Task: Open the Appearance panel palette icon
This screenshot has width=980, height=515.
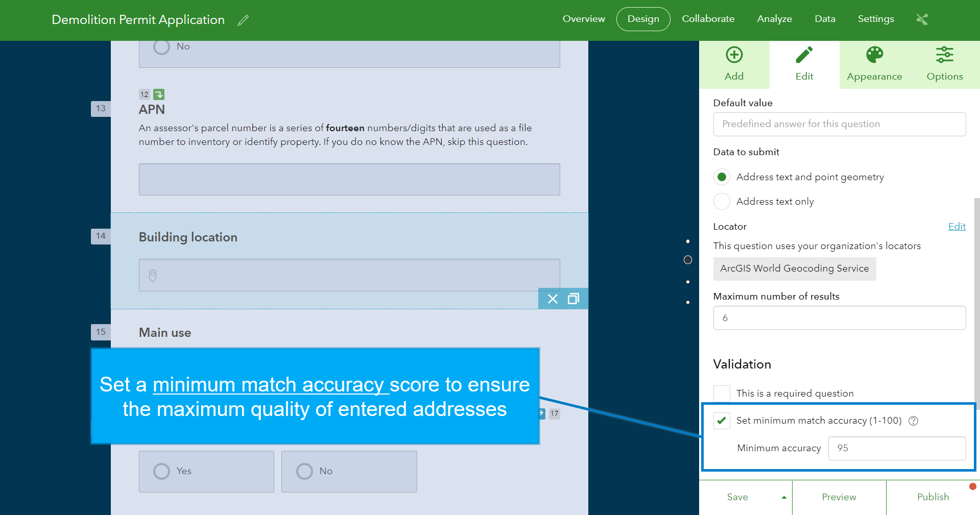Action: click(x=874, y=61)
